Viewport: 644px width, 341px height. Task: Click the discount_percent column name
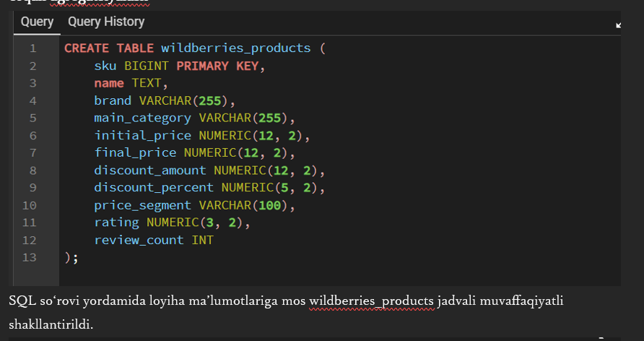coord(154,188)
